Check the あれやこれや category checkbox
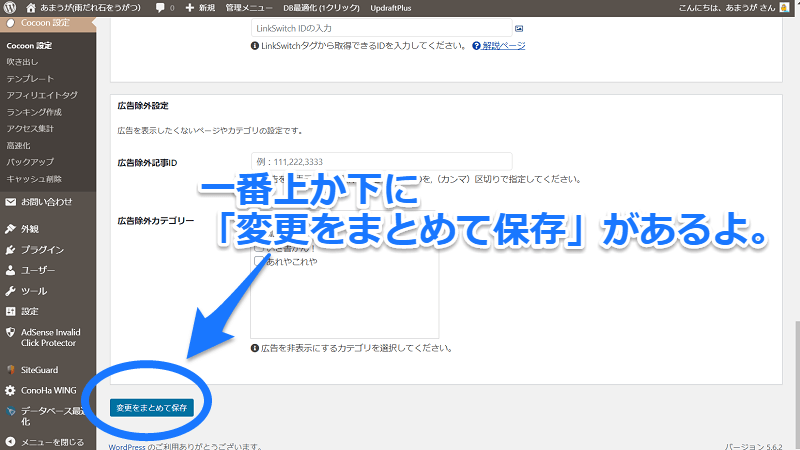This screenshot has height=450, width=800. [260, 261]
